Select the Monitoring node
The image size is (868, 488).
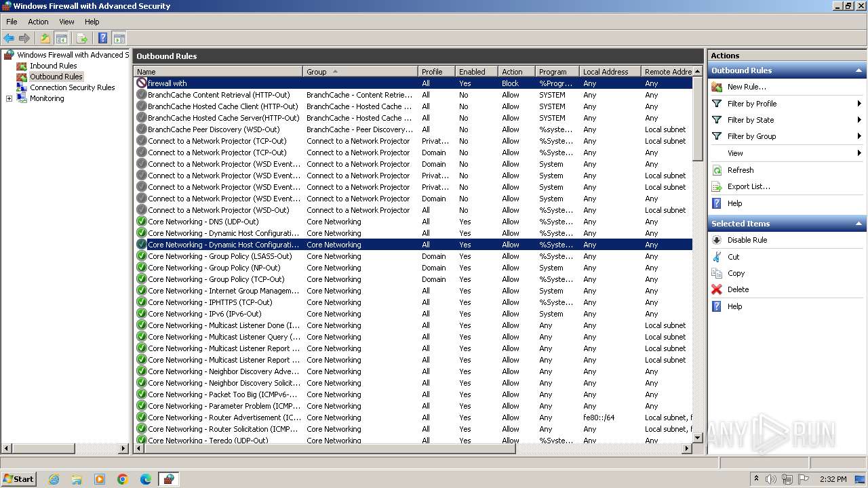point(47,98)
